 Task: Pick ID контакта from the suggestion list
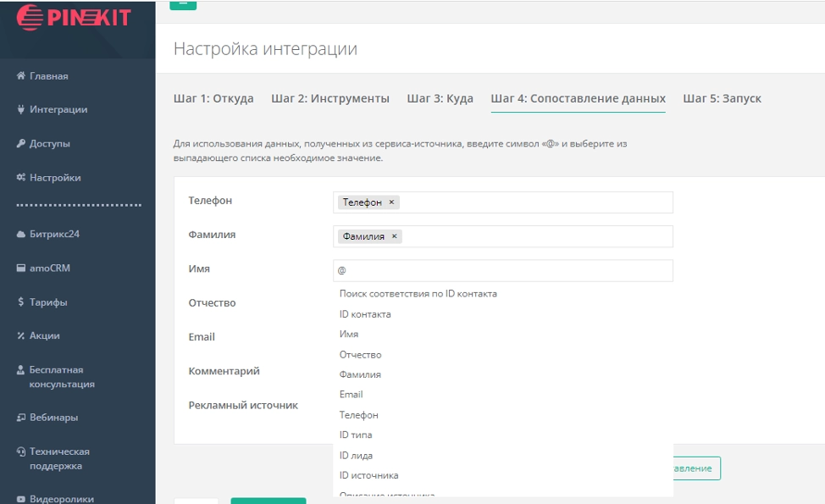tap(365, 314)
